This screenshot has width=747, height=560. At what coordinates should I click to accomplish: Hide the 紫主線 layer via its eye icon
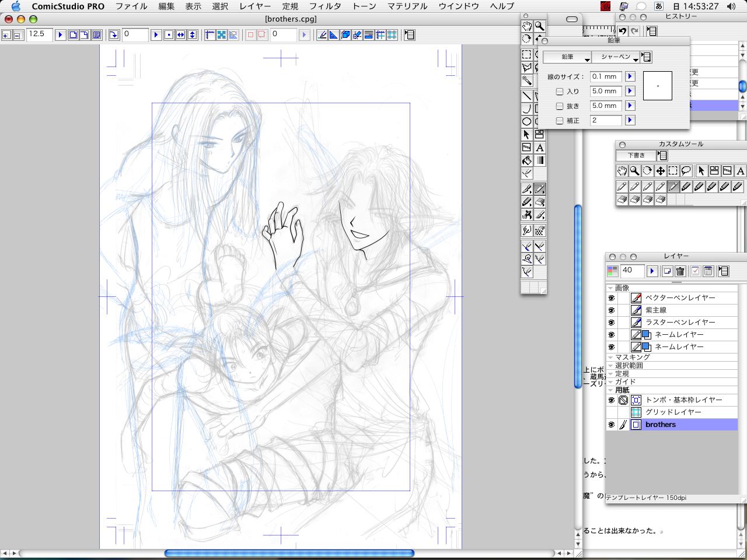[611, 310]
